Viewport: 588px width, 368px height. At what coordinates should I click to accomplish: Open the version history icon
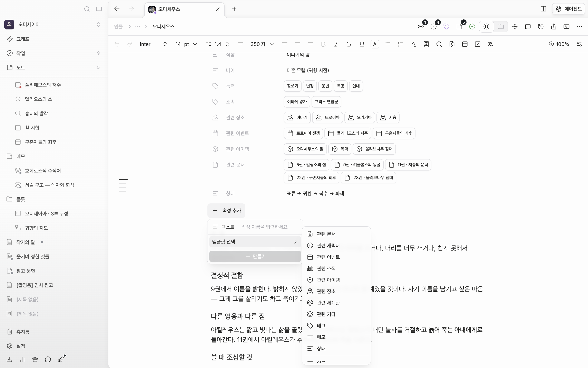click(x=541, y=27)
